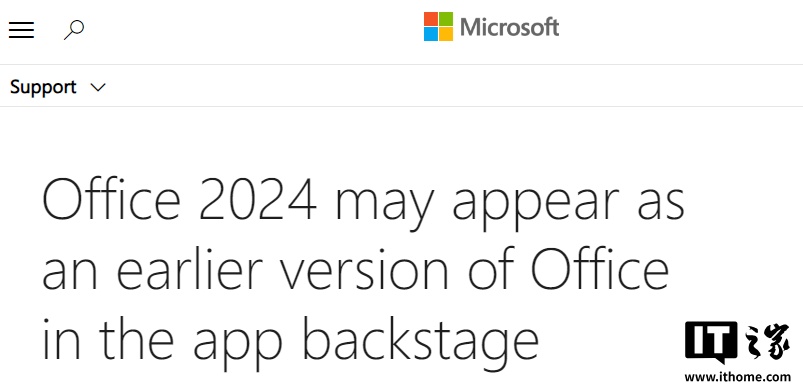
Task: Click the yellow square in Microsoft logo
Action: coord(446,34)
